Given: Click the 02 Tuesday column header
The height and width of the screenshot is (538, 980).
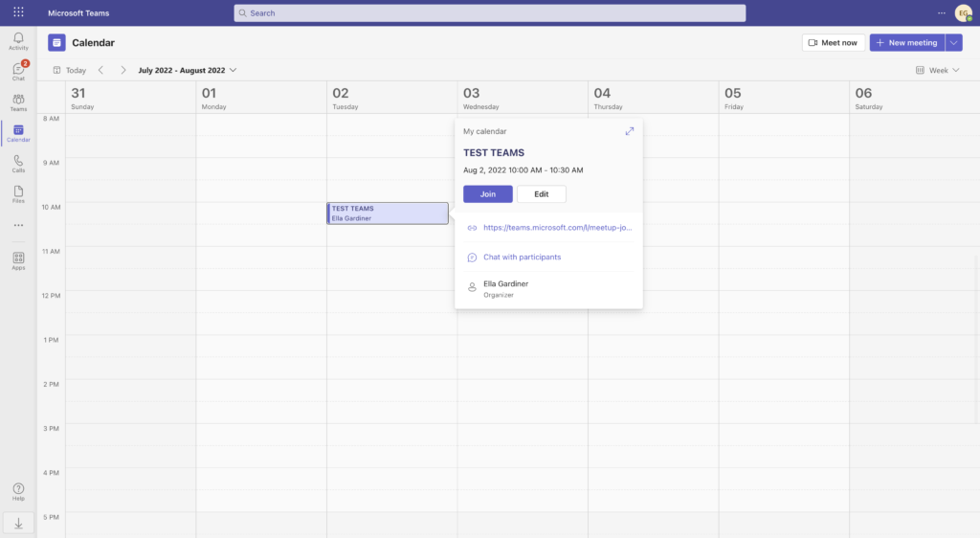Looking at the screenshot, I should [x=391, y=98].
